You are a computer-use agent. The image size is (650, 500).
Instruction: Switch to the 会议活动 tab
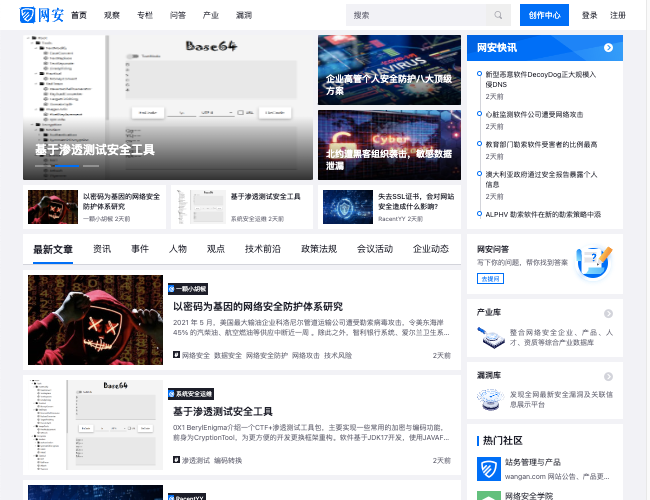coord(375,249)
